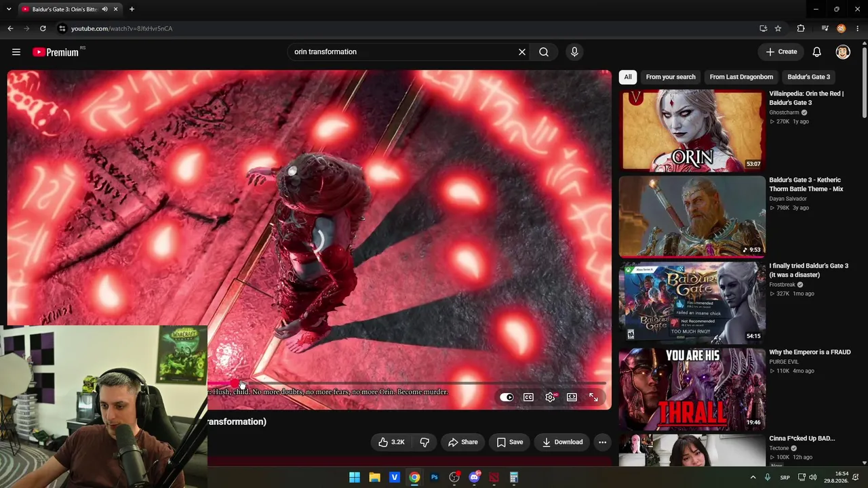Open OBS Studio from taskbar
868x488 pixels.
[454, 477]
